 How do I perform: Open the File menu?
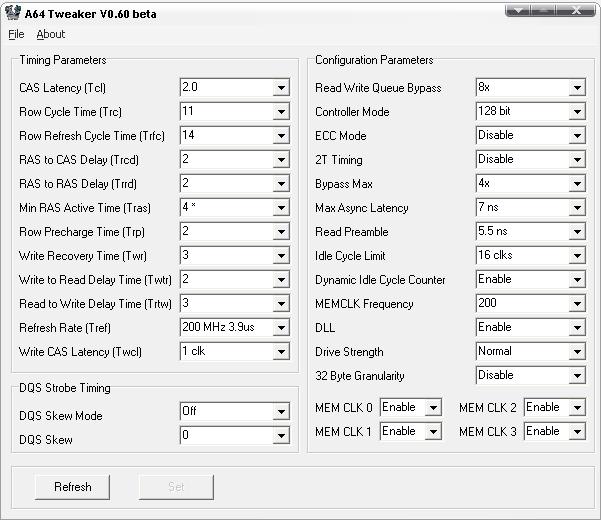point(16,34)
